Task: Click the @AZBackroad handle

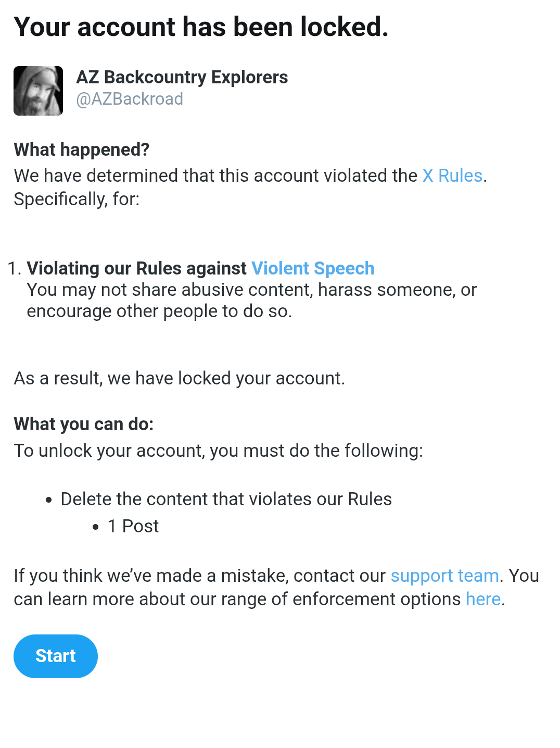Action: [130, 99]
